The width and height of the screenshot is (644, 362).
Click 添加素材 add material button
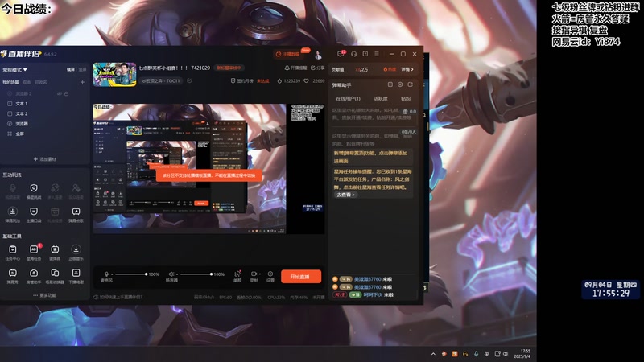coord(45,159)
